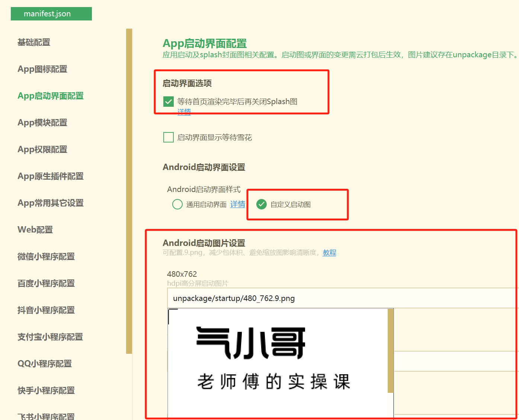Select 通用启动界面 radio button

[177, 204]
